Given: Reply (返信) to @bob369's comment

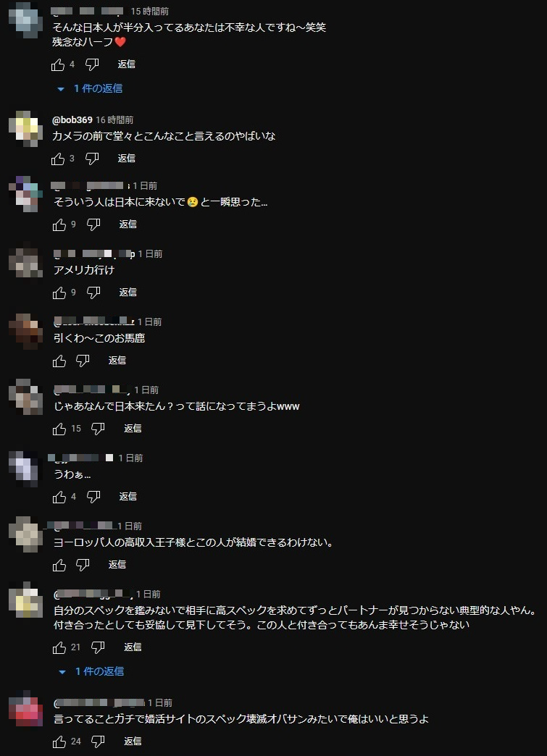Looking at the screenshot, I should 126,158.
